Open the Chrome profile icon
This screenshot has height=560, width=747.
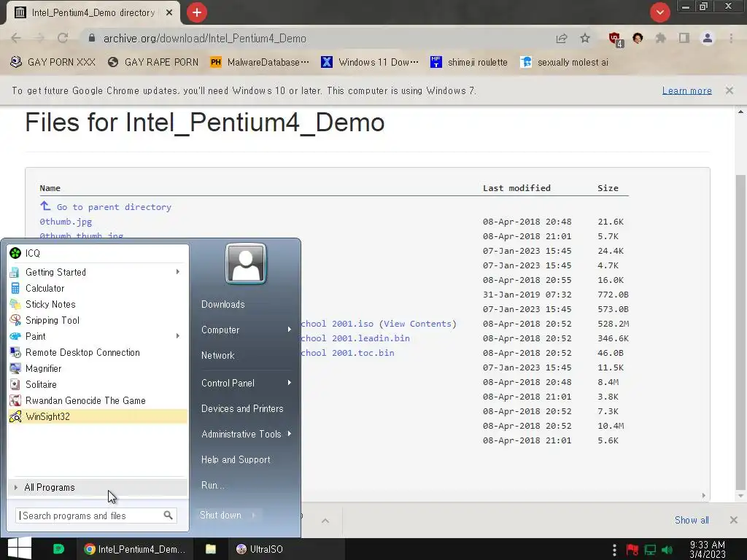708,38
